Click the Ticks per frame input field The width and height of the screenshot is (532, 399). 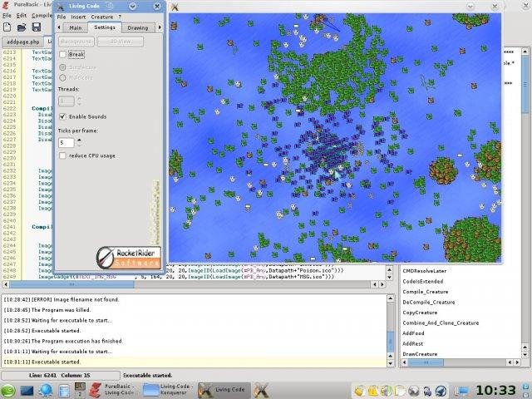pos(66,142)
